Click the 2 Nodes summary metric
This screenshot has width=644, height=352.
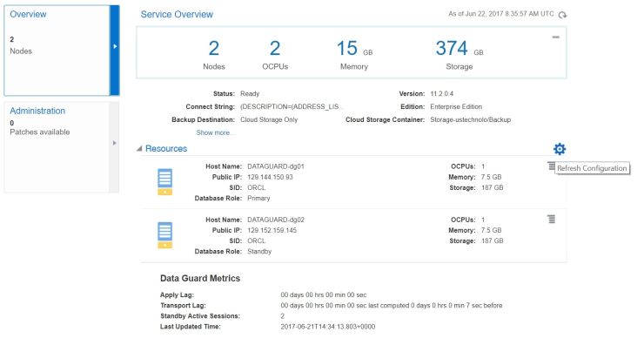pos(213,54)
